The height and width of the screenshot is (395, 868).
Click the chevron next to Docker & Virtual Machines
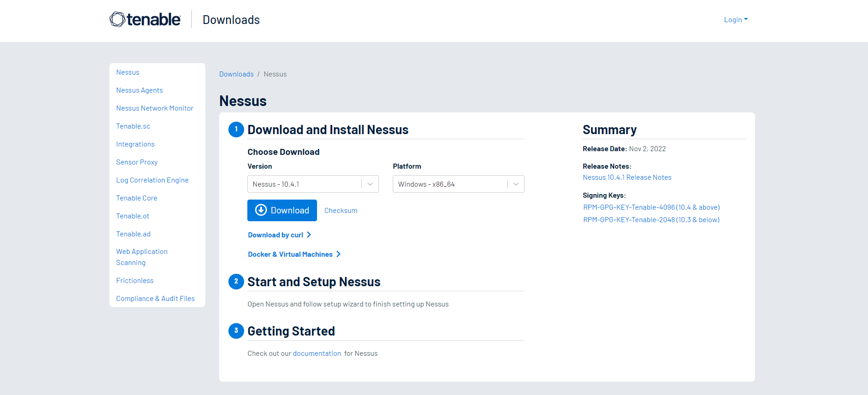[x=338, y=254]
